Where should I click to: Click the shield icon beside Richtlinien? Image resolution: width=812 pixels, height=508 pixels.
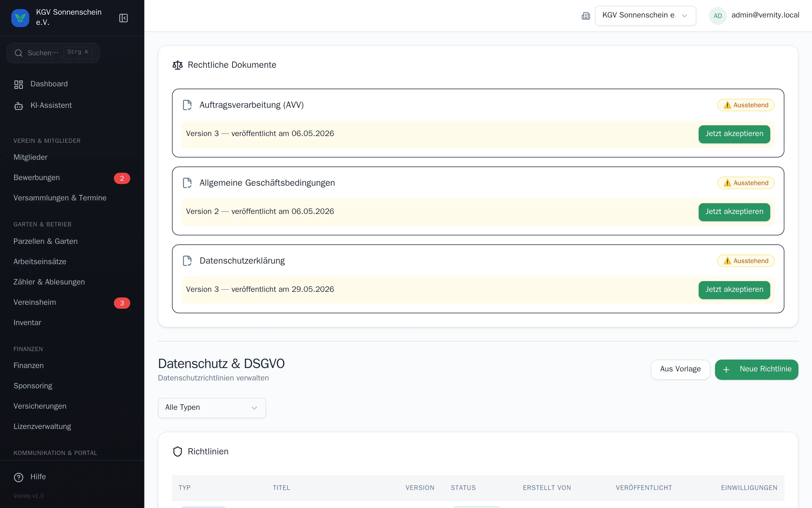pos(178,452)
